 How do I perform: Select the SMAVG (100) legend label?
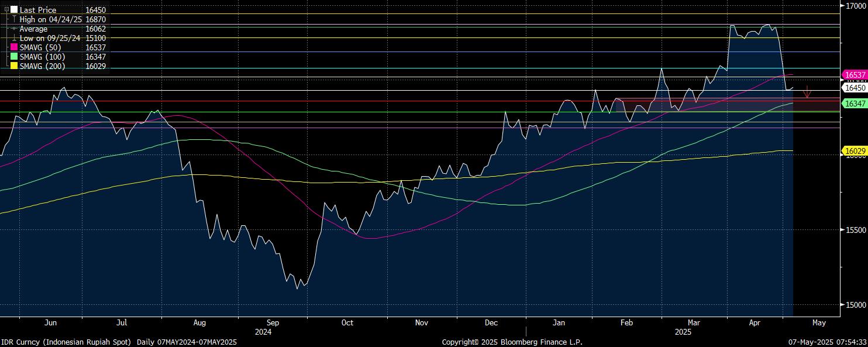[x=42, y=57]
